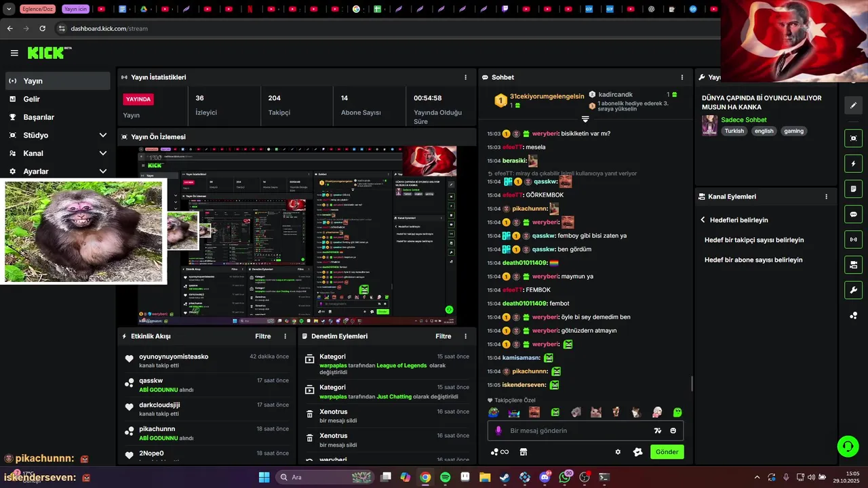Viewport: 868px width, 488px height.
Task: Click the lightning bolt icon in right sidebar
Action: (853, 163)
